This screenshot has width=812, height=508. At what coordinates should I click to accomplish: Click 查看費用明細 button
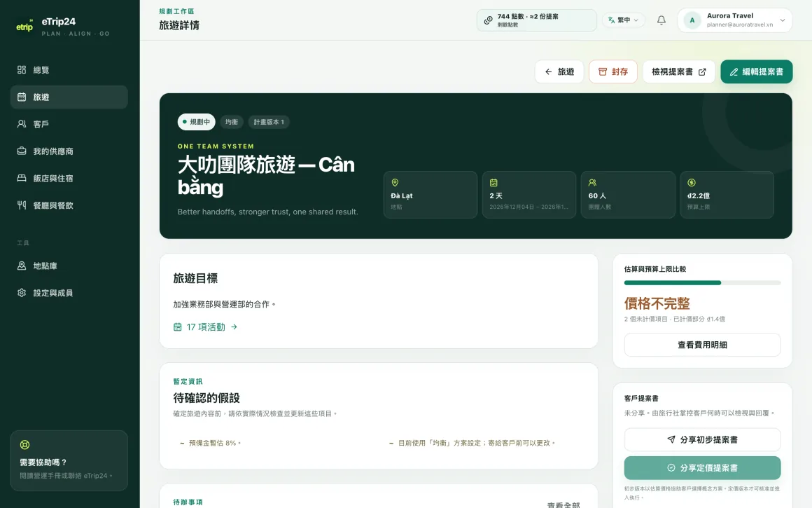(702, 345)
